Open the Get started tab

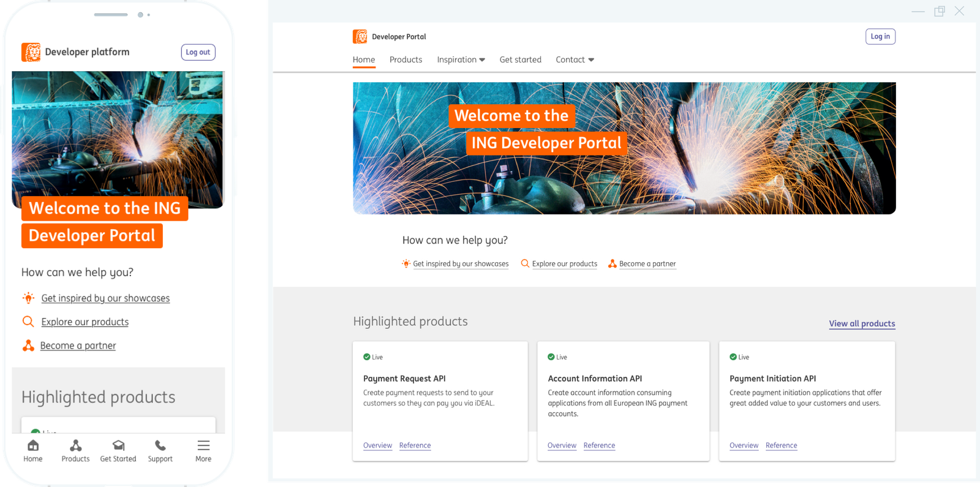click(x=520, y=59)
